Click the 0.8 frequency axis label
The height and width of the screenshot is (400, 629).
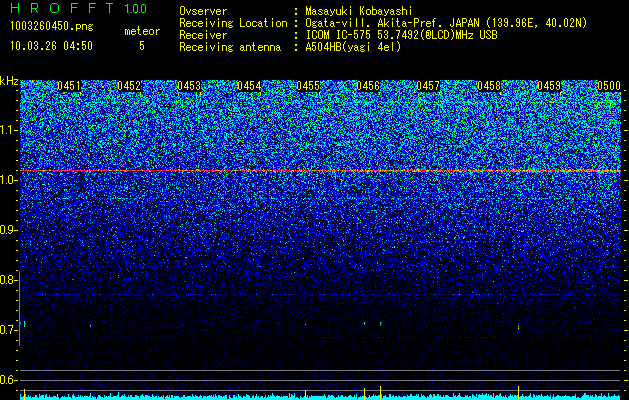point(9,280)
